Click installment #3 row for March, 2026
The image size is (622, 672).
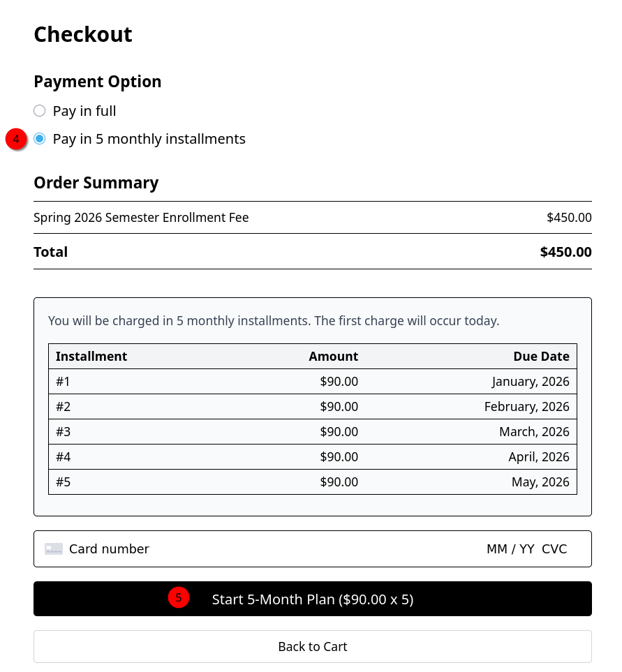tap(313, 431)
